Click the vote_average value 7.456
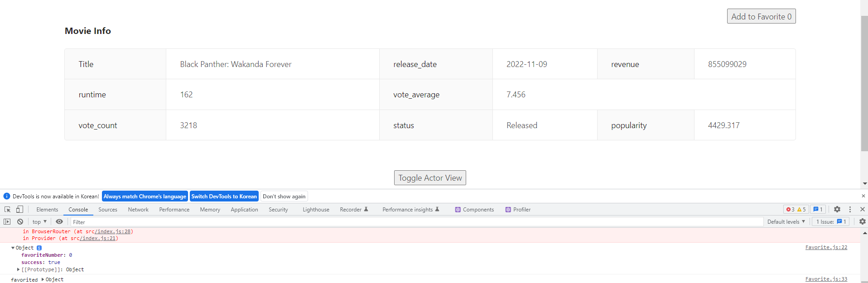Image resolution: width=868 pixels, height=283 pixels. (516, 95)
